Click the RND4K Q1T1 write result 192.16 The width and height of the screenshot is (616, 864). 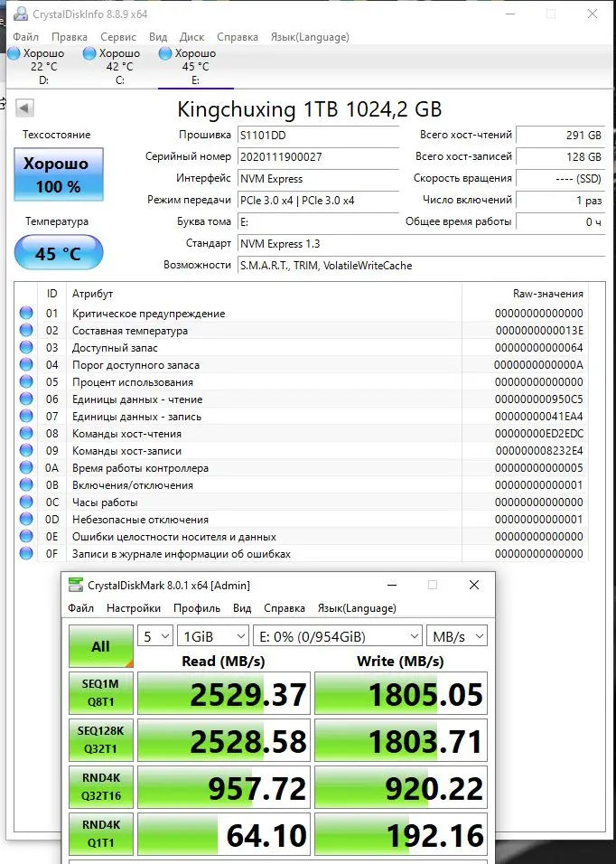tap(401, 834)
